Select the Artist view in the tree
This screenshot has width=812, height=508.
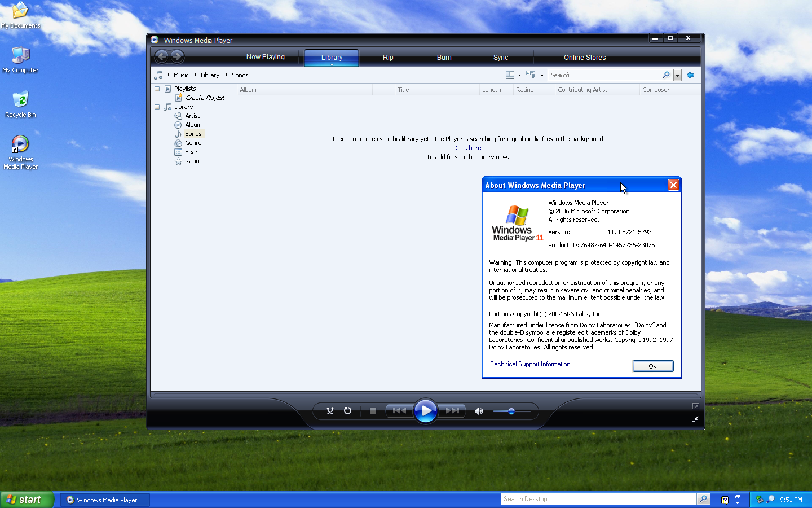pyautogui.click(x=192, y=116)
